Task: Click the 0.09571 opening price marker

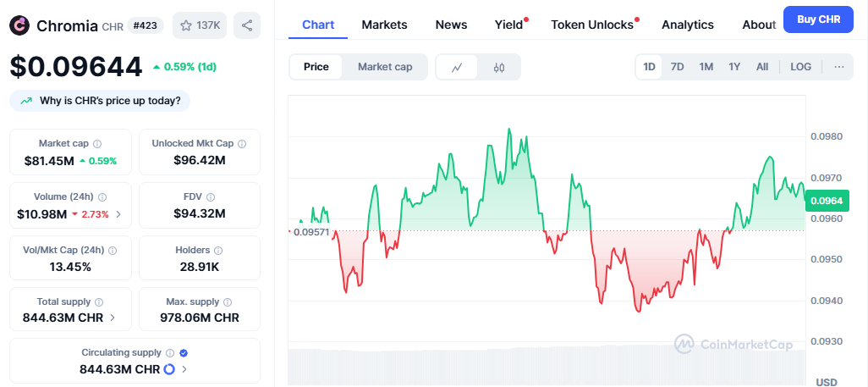Action: point(311,232)
